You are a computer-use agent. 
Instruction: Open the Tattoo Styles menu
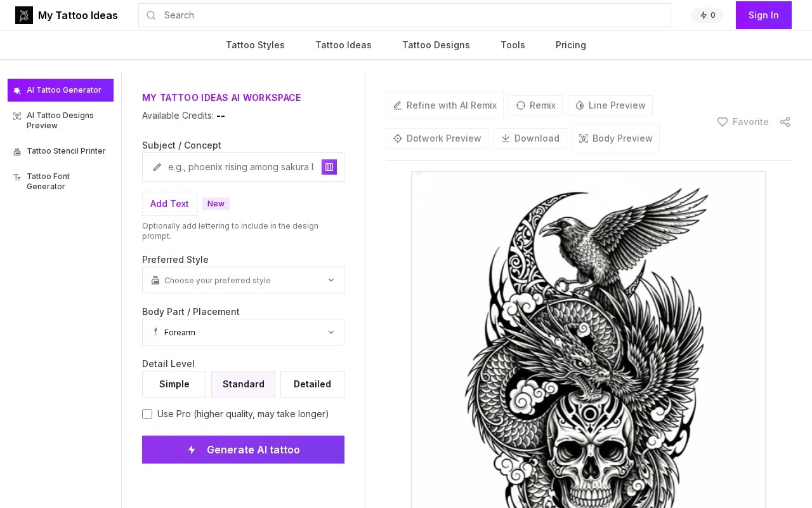(255, 45)
